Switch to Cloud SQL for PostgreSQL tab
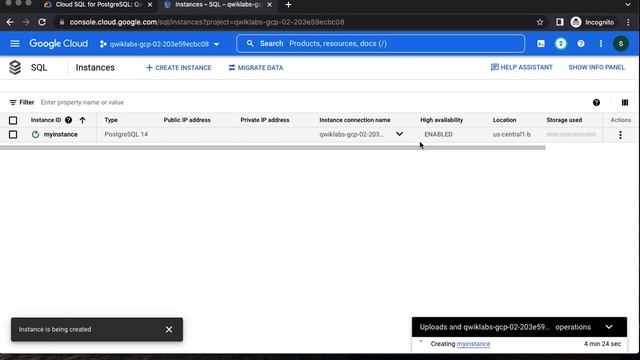This screenshot has width=640, height=360. [98, 4]
